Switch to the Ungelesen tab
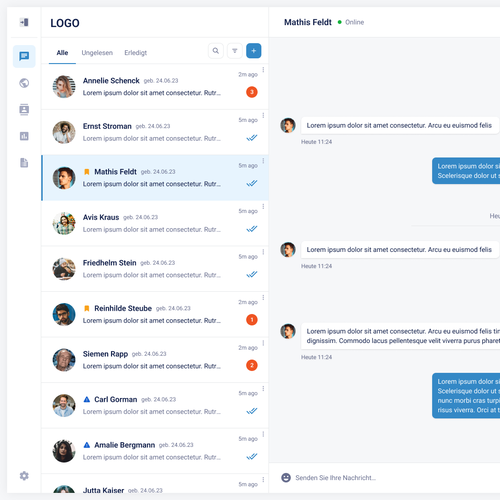Screen dimensions: 500x500 (97, 53)
